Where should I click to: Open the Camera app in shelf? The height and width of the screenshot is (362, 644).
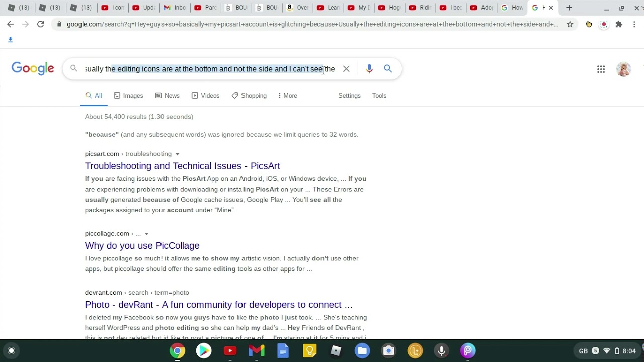pyautogui.click(x=388, y=351)
